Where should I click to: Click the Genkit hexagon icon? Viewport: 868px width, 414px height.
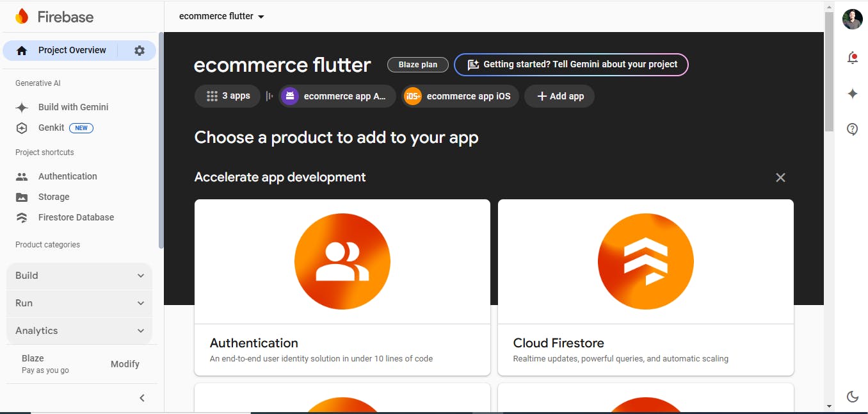[22, 128]
